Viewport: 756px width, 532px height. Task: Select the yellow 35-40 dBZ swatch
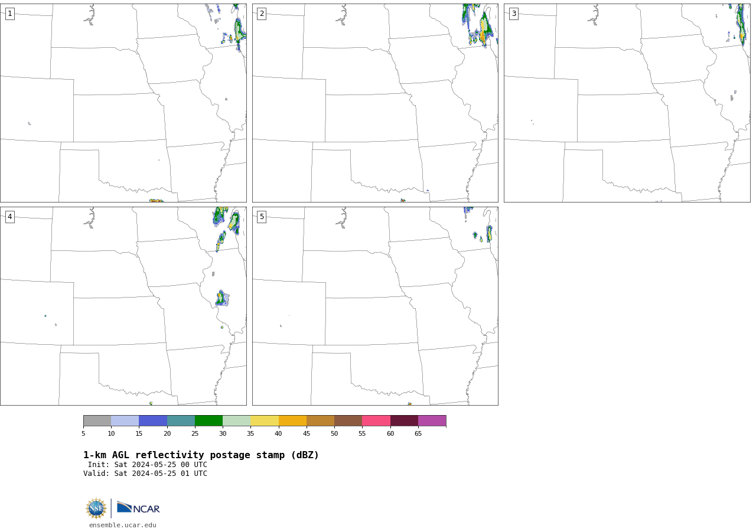[265, 420]
